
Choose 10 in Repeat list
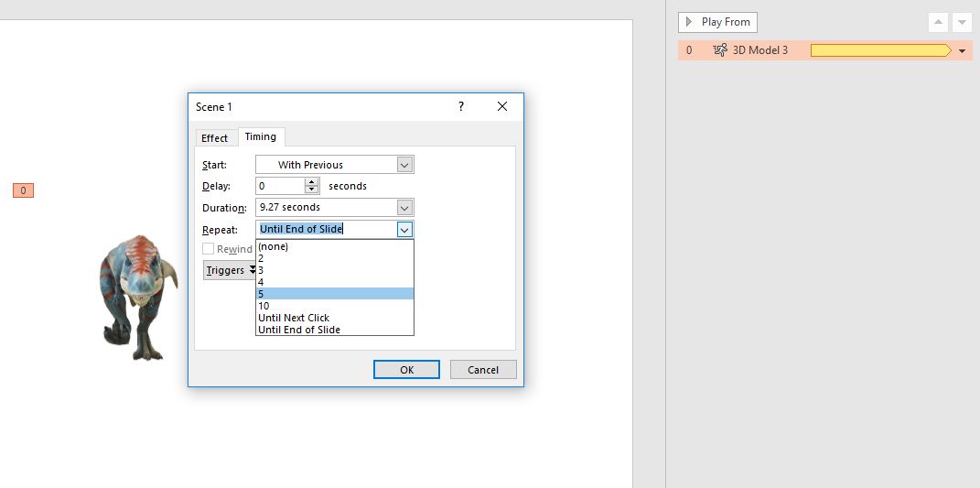[334, 306]
